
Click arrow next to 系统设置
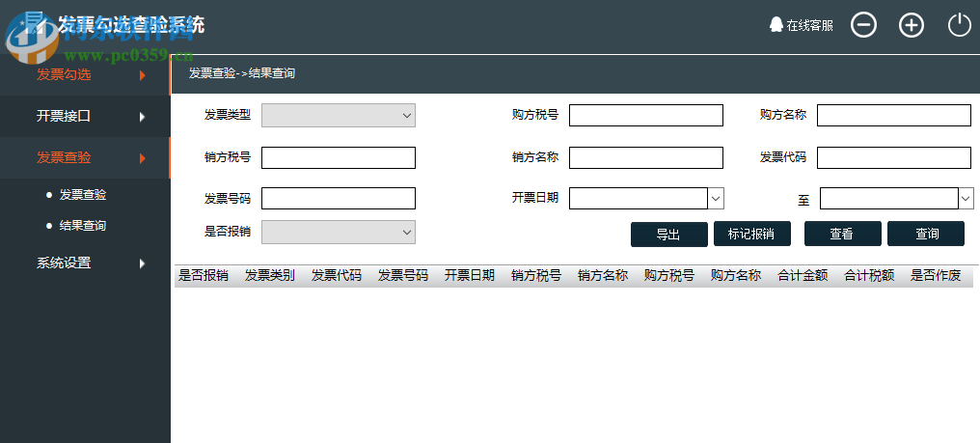click(143, 263)
